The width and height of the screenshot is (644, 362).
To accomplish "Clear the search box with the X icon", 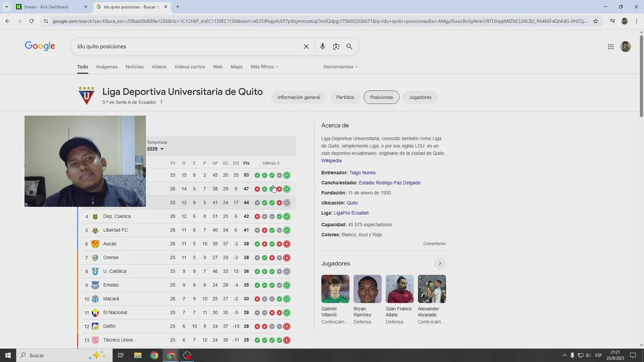I will tap(306, 46).
